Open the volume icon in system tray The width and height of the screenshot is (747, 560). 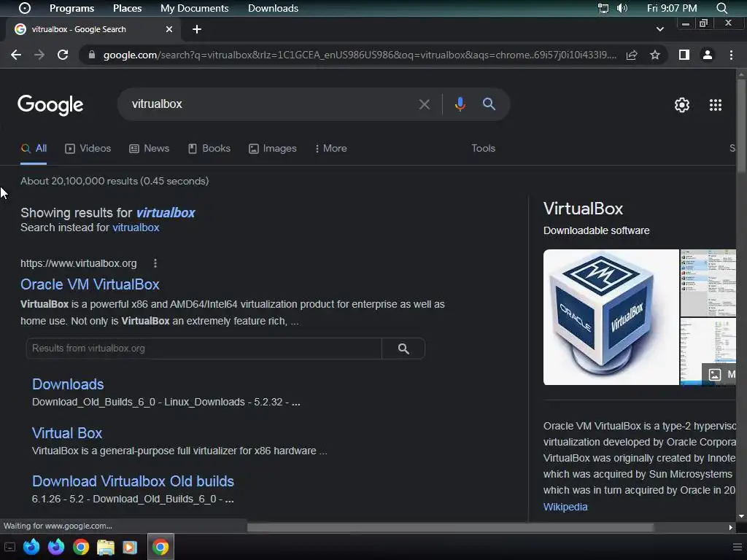[x=622, y=8]
